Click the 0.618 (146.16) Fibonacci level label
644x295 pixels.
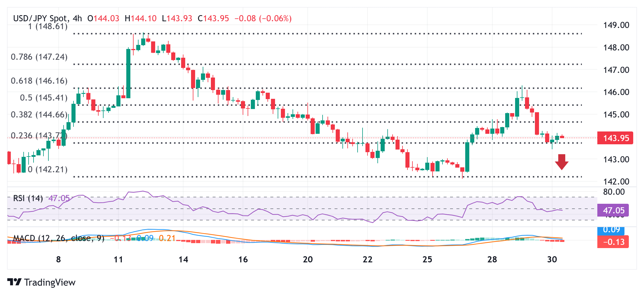coord(39,81)
